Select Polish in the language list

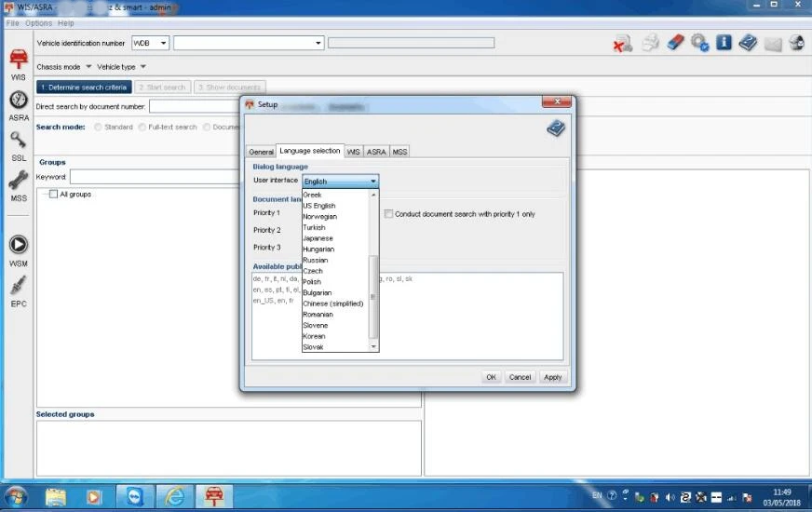point(335,282)
